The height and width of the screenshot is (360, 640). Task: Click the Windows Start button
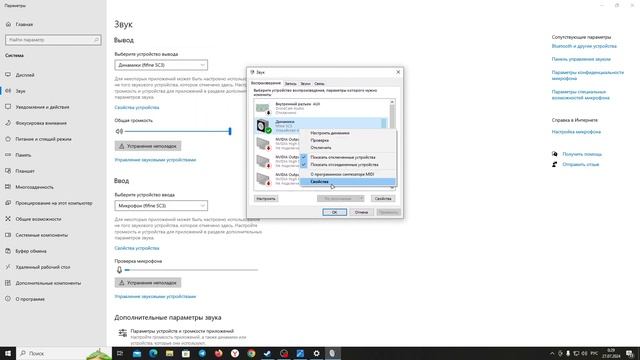(x=8, y=353)
